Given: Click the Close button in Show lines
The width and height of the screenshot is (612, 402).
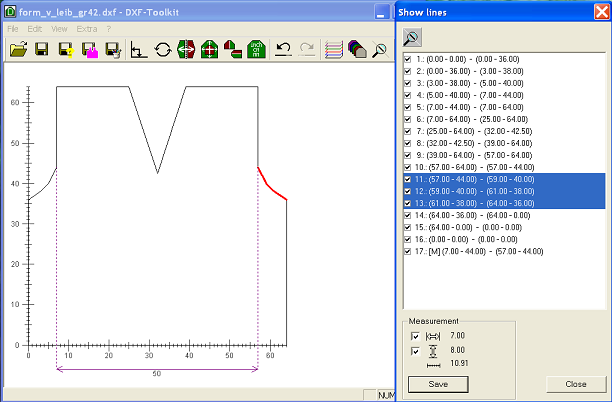Looking at the screenshot, I should point(575,383).
